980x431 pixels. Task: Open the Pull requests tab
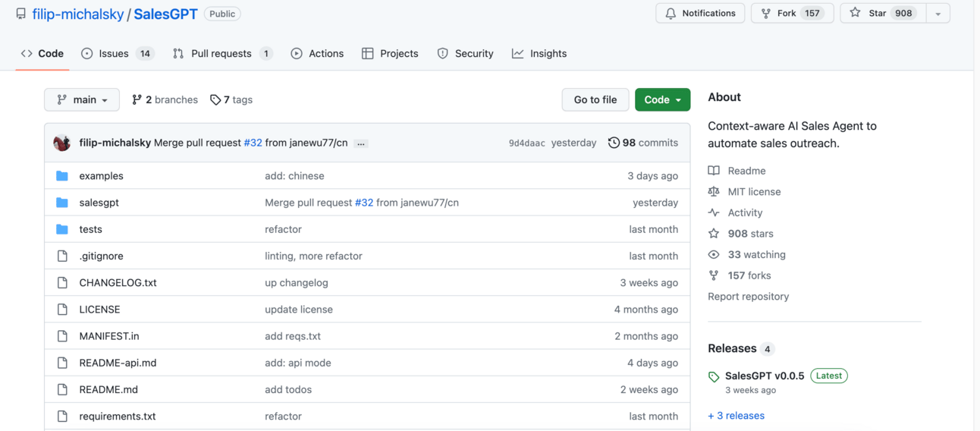click(x=221, y=54)
